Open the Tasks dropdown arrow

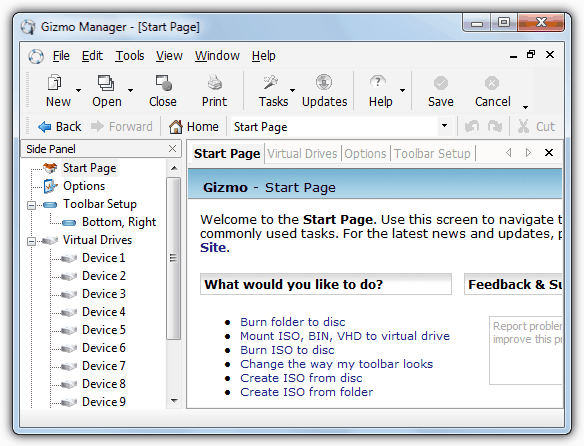click(292, 91)
